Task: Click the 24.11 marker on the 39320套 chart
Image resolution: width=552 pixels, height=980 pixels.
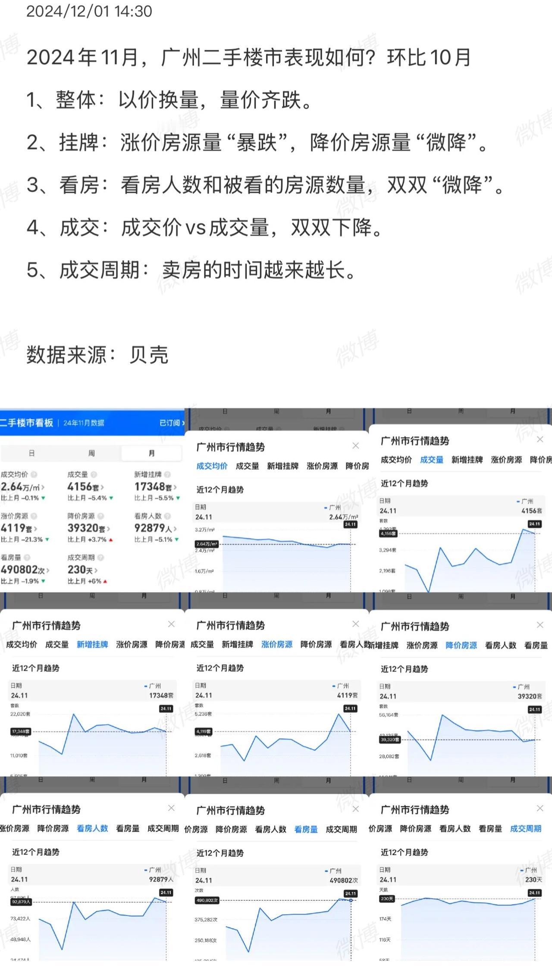Action: tap(535, 709)
